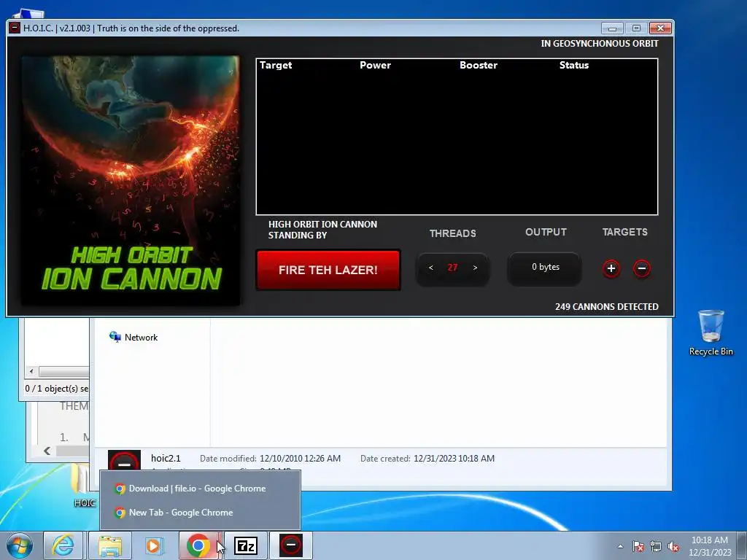Click the TARGETS label

click(624, 232)
